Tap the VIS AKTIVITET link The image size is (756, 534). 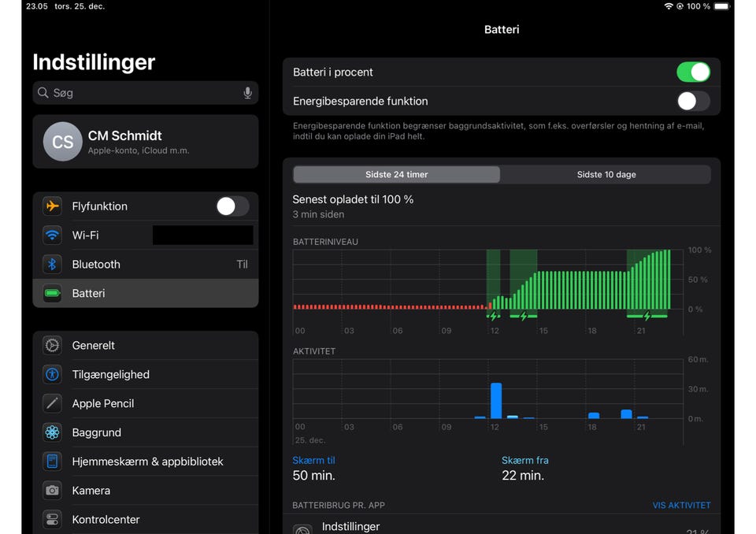(681, 506)
